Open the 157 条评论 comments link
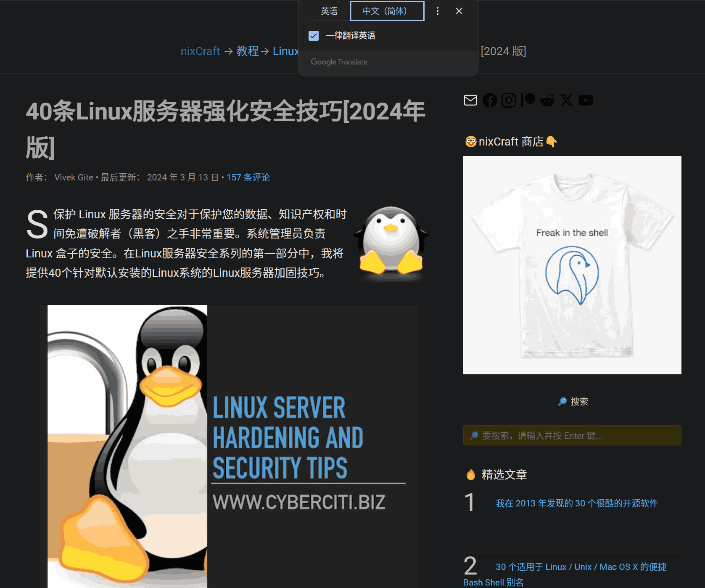Viewport: 705px width, 588px height. point(248,177)
